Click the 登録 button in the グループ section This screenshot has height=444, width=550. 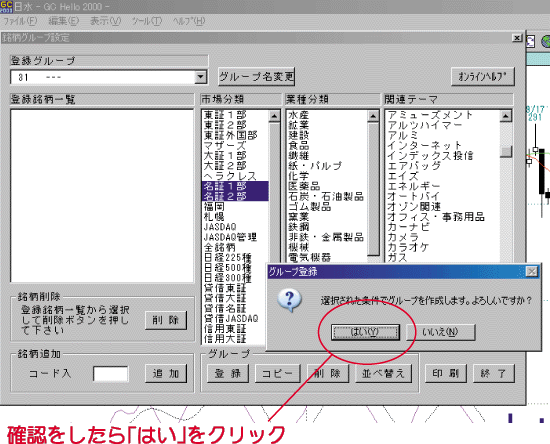(x=228, y=374)
